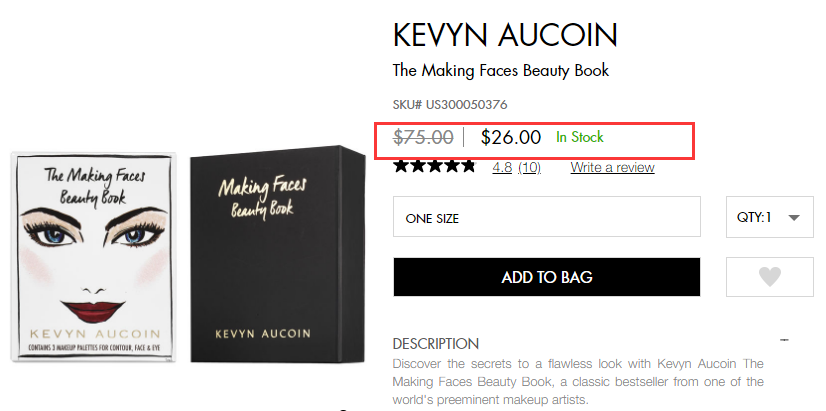
Task: Click the last star in the rating
Action: click(468, 166)
